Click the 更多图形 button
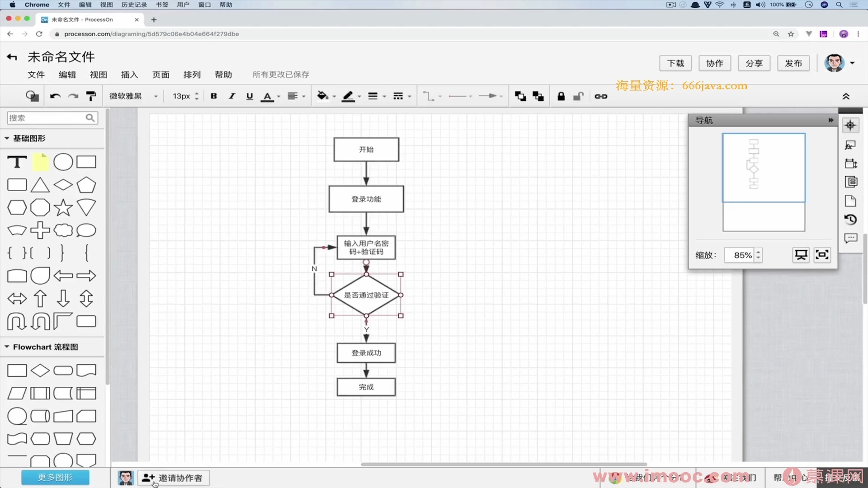This screenshot has width=868, height=488. pos(55,477)
